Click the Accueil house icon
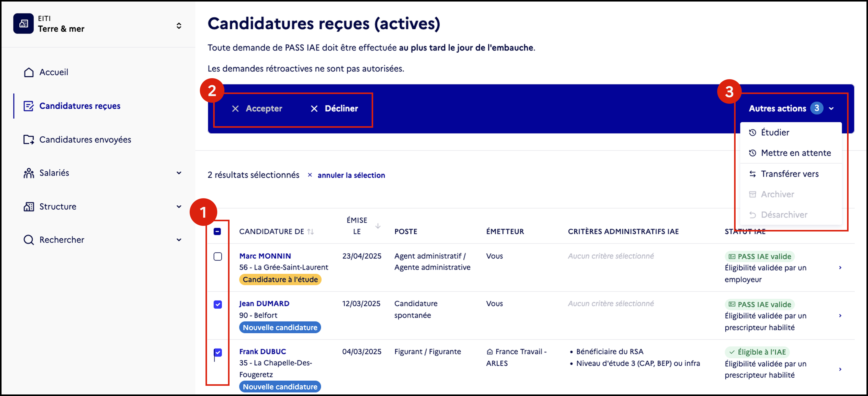868x396 pixels. 29,72
